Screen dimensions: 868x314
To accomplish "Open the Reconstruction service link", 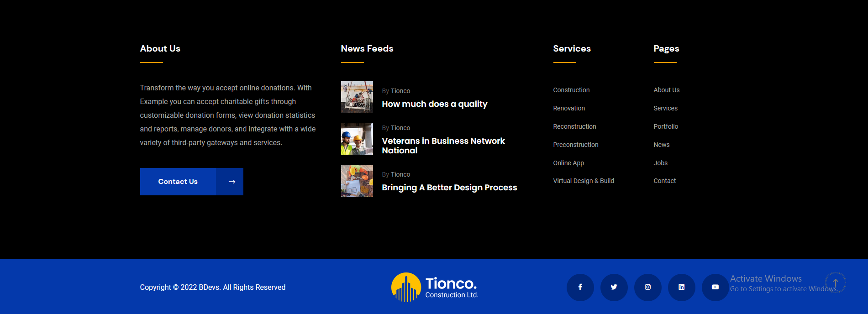I will point(574,126).
